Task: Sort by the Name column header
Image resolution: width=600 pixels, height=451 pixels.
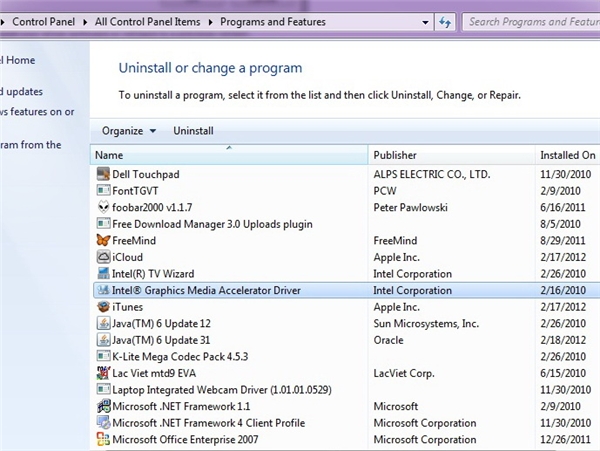Action: point(229,155)
